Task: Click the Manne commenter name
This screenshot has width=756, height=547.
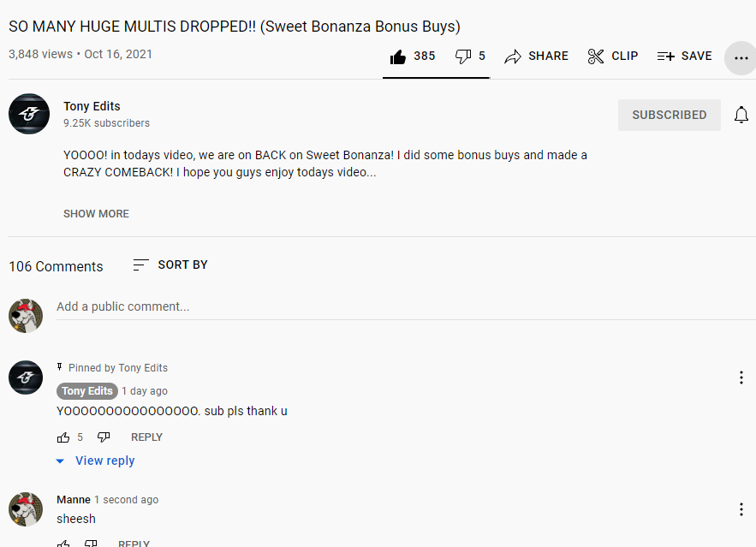Action: tap(74, 500)
